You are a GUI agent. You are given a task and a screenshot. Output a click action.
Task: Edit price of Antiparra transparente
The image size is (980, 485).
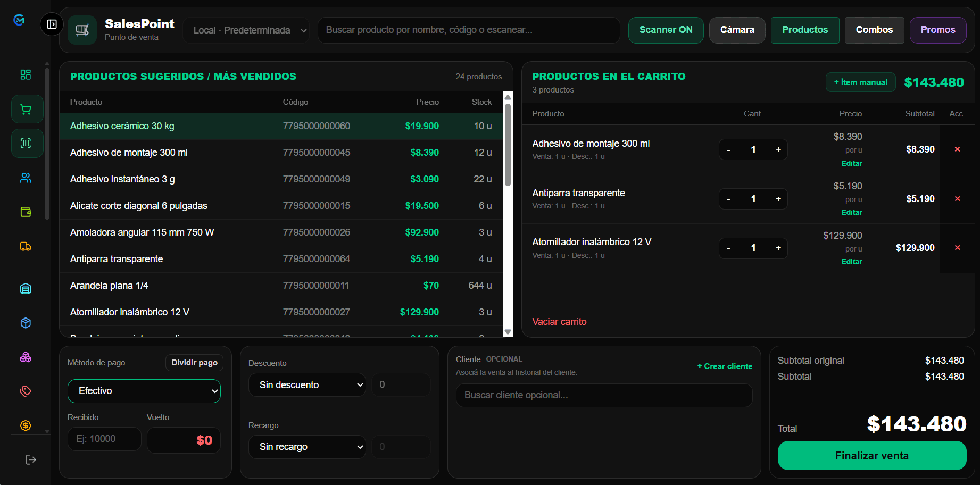pyautogui.click(x=851, y=212)
